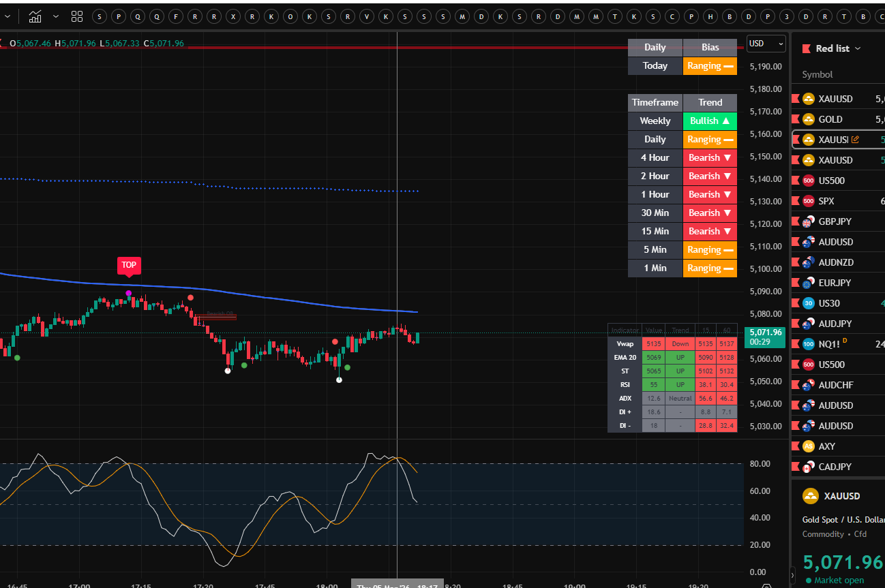Click the red TOP signal label
The width and height of the screenshot is (885, 588).
pyautogui.click(x=129, y=265)
